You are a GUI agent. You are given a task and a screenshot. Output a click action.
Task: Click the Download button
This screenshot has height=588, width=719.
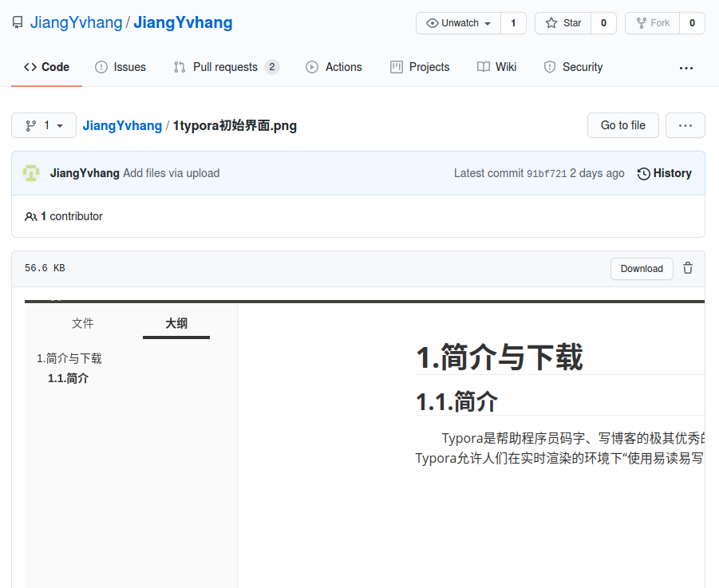(x=642, y=268)
